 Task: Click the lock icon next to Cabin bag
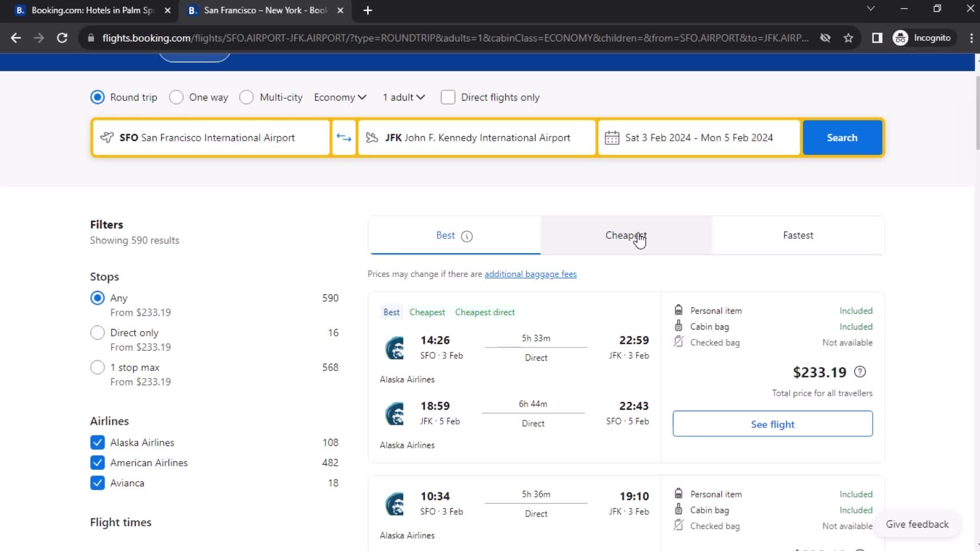click(678, 327)
